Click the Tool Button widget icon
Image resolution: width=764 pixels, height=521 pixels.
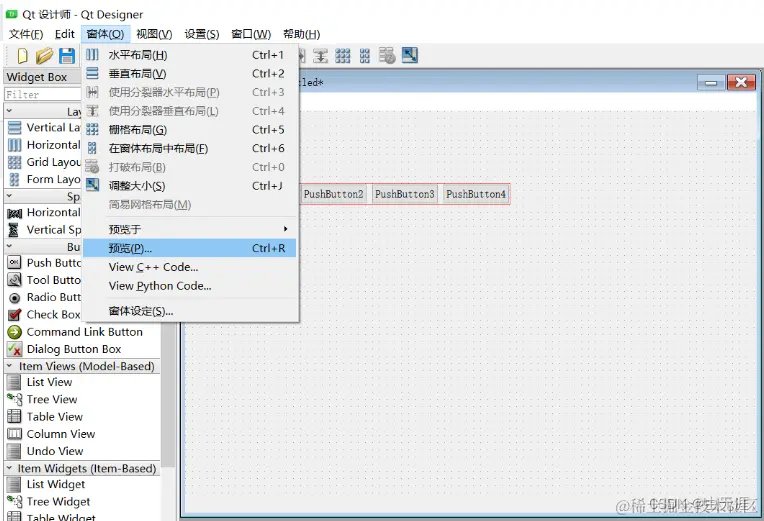(15, 280)
